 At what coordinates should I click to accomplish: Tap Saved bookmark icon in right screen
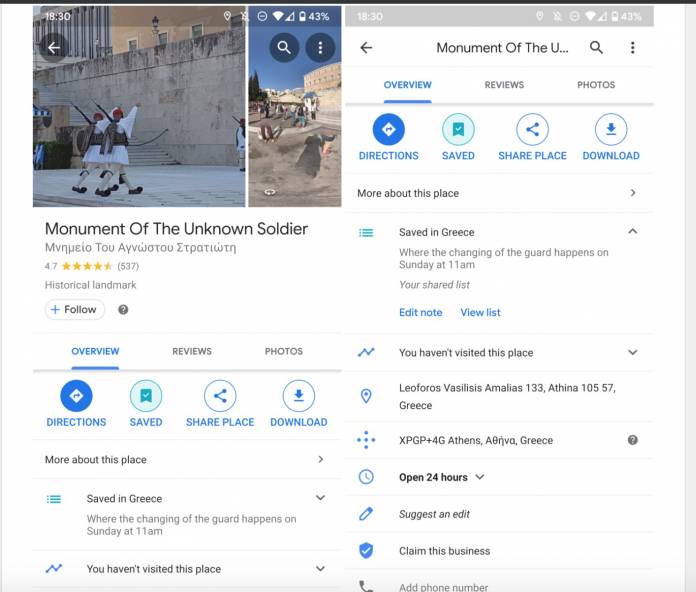458,130
